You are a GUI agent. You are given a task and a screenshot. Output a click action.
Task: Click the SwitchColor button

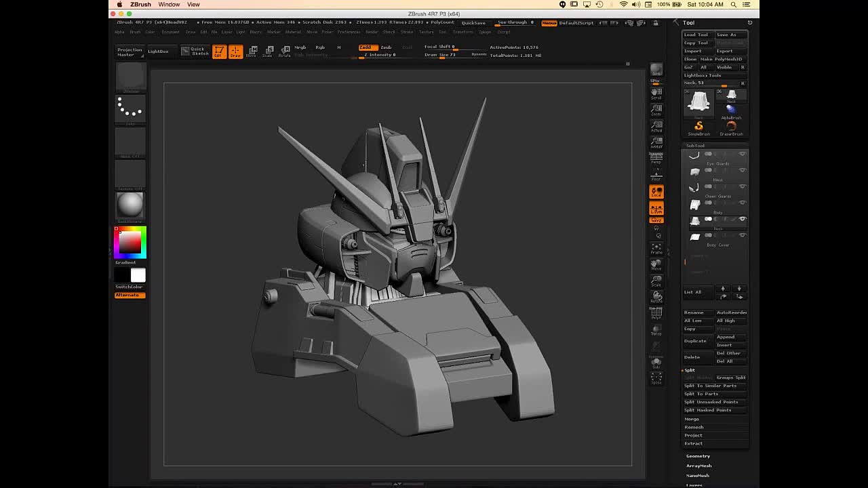point(130,287)
